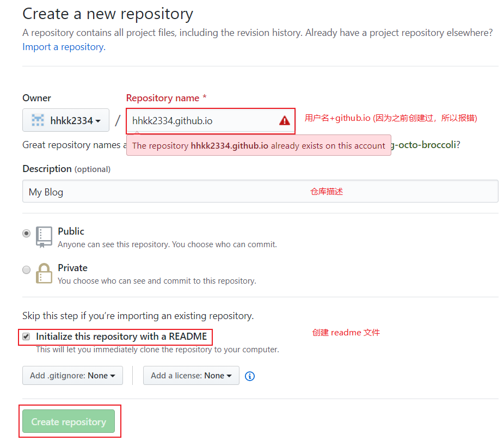504x447 pixels.
Task: Uncheck Initialize this repository with a README
Action: tap(26, 336)
